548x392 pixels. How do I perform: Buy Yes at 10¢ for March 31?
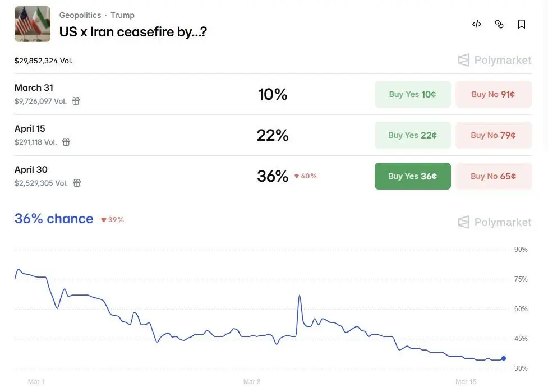412,94
